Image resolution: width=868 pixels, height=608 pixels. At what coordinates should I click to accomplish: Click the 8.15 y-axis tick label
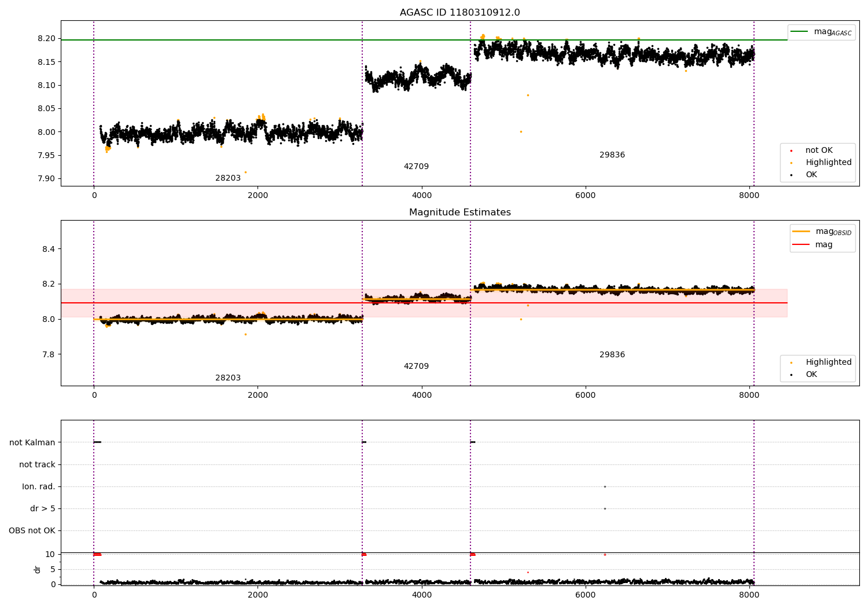click(x=47, y=62)
